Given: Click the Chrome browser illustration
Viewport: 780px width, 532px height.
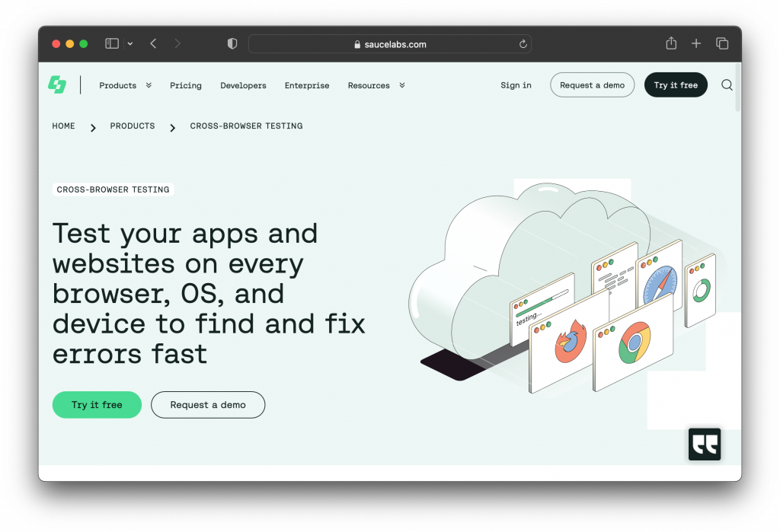Looking at the screenshot, I should pos(635,342).
